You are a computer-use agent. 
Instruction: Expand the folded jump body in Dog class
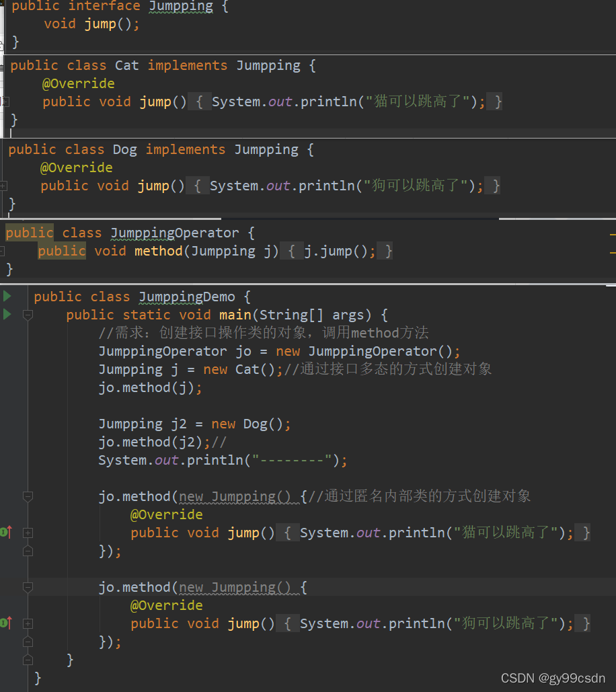point(3,186)
